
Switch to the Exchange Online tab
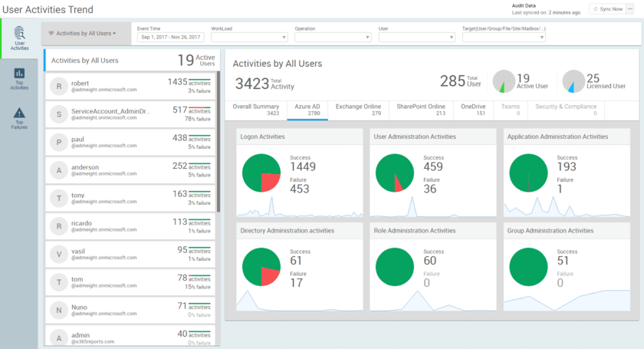click(x=358, y=110)
